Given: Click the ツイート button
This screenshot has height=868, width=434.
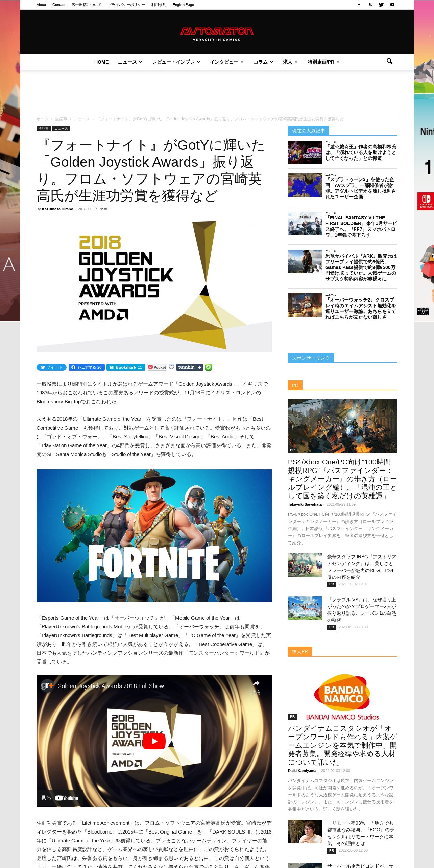Looking at the screenshot, I should 51,367.
